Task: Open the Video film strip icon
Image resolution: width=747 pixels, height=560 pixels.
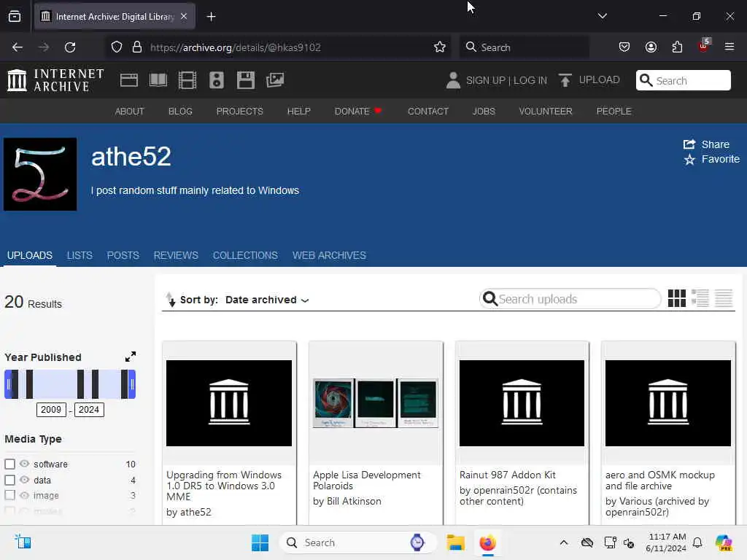Action: pyautogui.click(x=187, y=80)
